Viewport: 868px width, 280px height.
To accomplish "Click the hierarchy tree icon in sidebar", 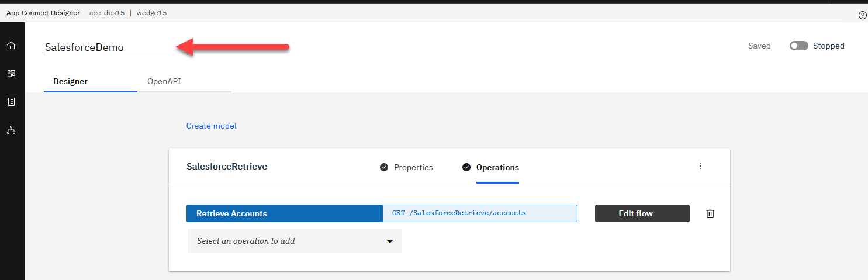I will coord(11,130).
